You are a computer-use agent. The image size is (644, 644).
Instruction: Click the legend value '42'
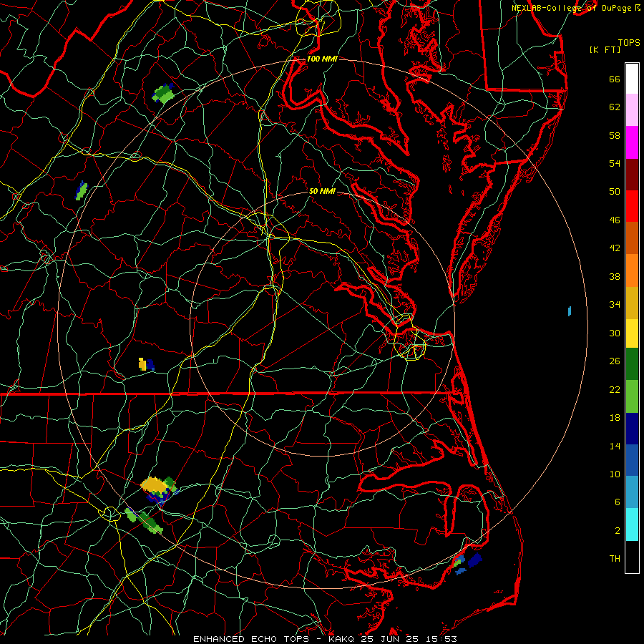tap(615, 248)
